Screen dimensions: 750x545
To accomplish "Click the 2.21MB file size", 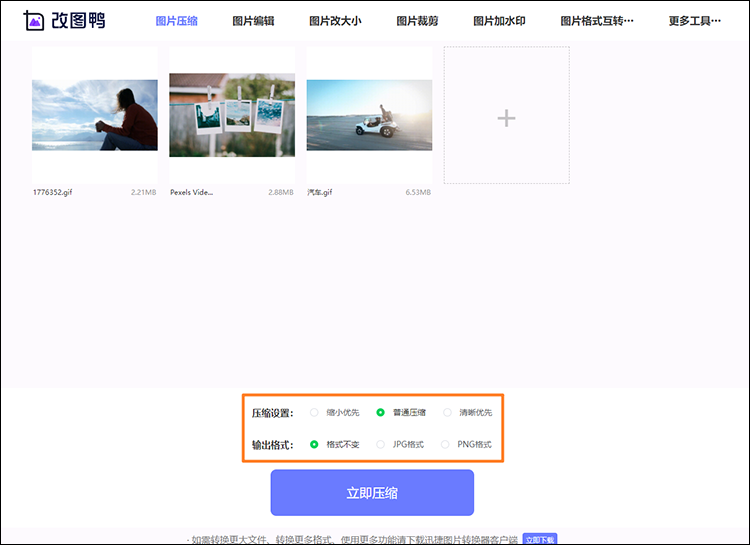I will 143,192.
